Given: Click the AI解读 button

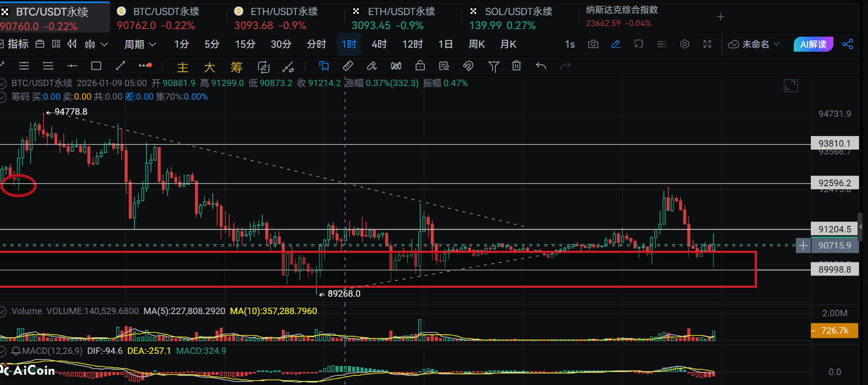Looking at the screenshot, I should point(813,44).
